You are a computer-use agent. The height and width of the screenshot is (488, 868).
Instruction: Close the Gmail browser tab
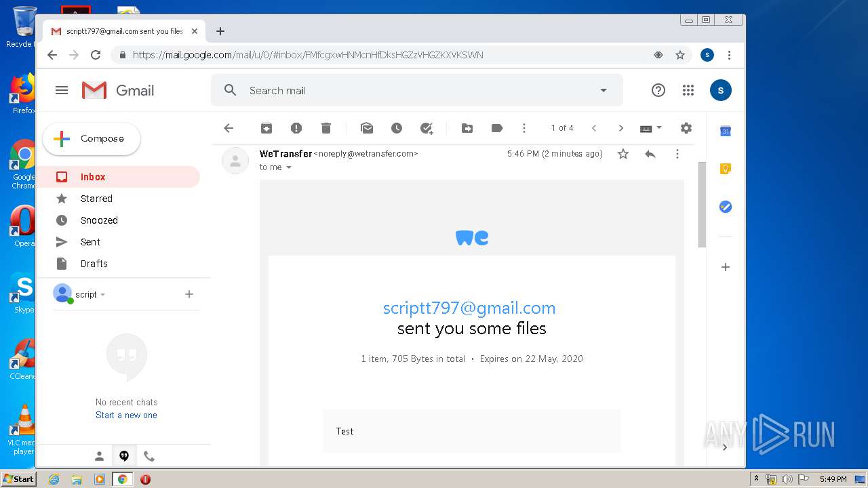(x=195, y=31)
